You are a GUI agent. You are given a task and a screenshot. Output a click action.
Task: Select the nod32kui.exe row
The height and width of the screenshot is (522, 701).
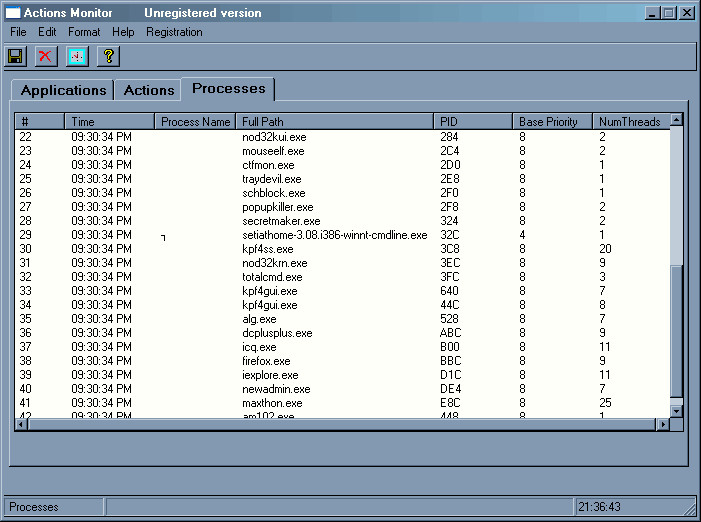click(342, 137)
